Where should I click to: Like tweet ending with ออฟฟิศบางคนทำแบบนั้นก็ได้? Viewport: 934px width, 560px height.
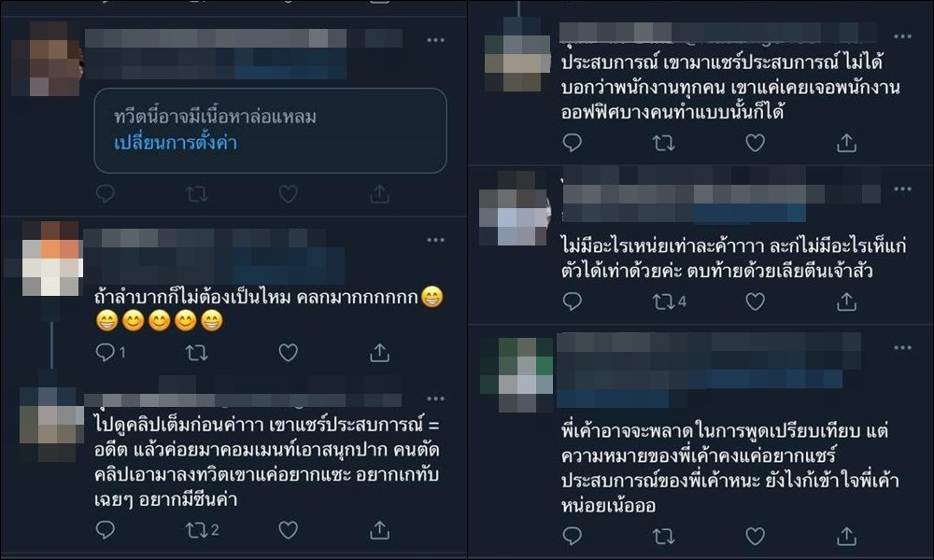pos(756,143)
